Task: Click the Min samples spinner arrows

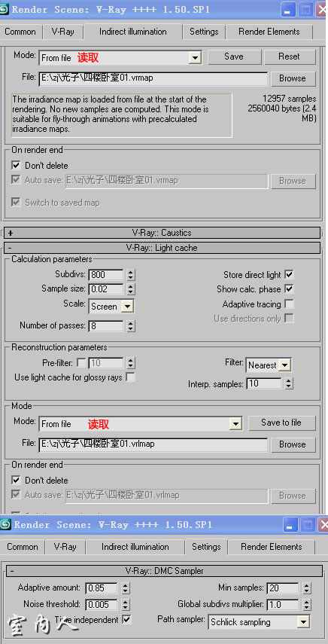Action: point(307,588)
